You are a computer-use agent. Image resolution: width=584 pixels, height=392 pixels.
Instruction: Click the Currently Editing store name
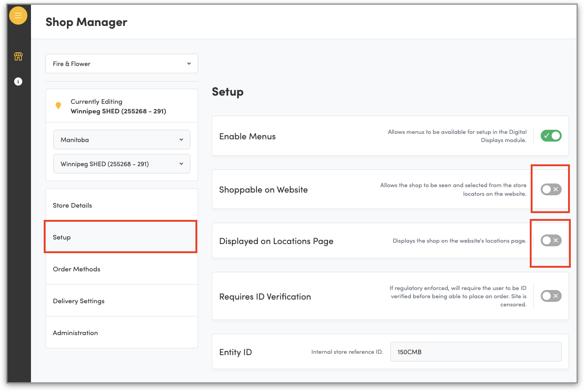118,111
